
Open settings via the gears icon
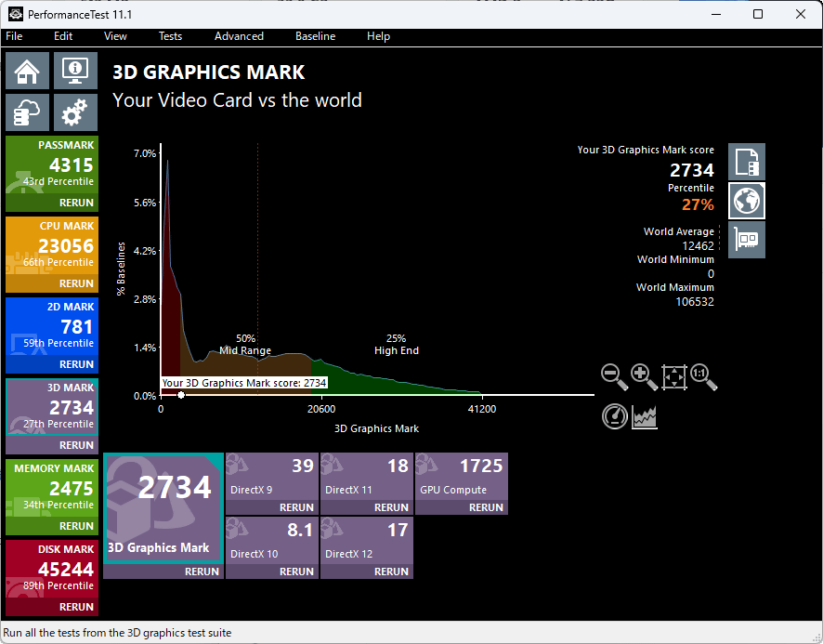click(x=75, y=112)
